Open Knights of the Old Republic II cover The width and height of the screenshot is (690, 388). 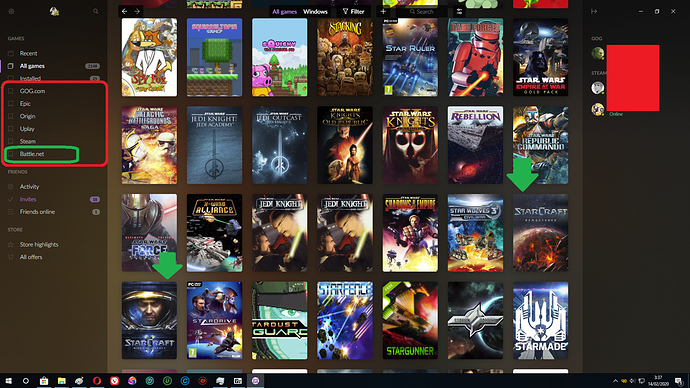point(410,145)
